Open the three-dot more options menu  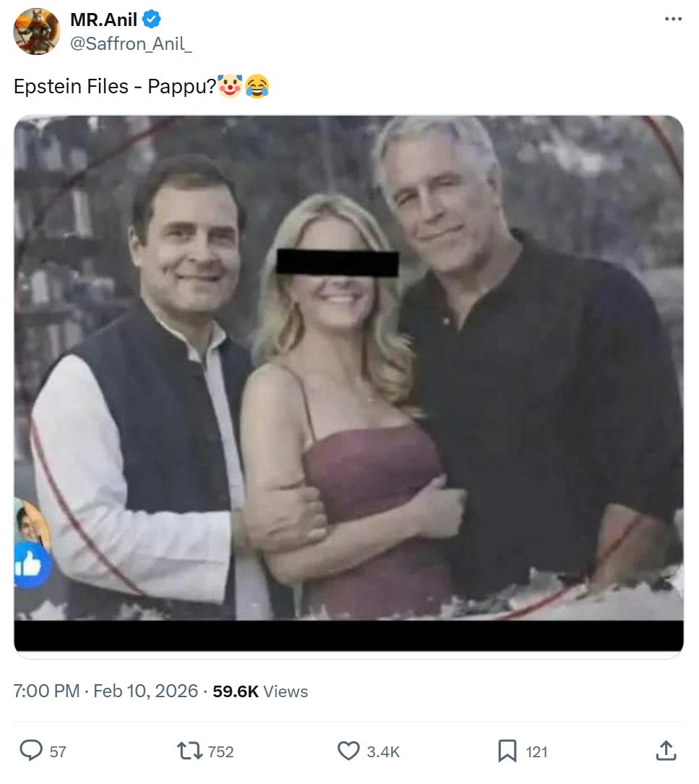click(673, 18)
